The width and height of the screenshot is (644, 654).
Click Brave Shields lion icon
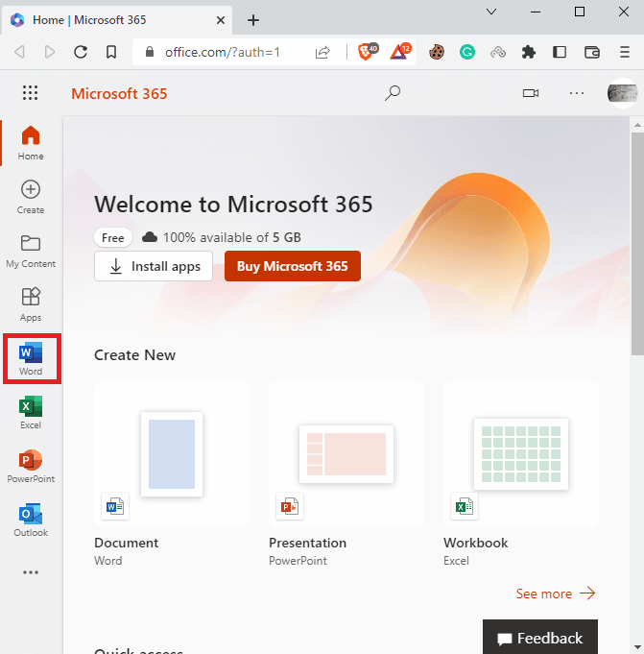tap(367, 52)
